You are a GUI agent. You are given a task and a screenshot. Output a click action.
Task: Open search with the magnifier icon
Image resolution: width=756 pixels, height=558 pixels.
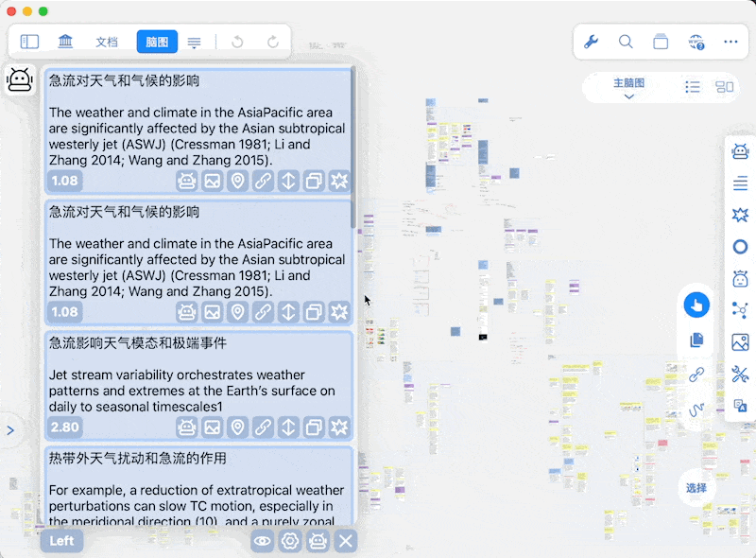pyautogui.click(x=626, y=42)
